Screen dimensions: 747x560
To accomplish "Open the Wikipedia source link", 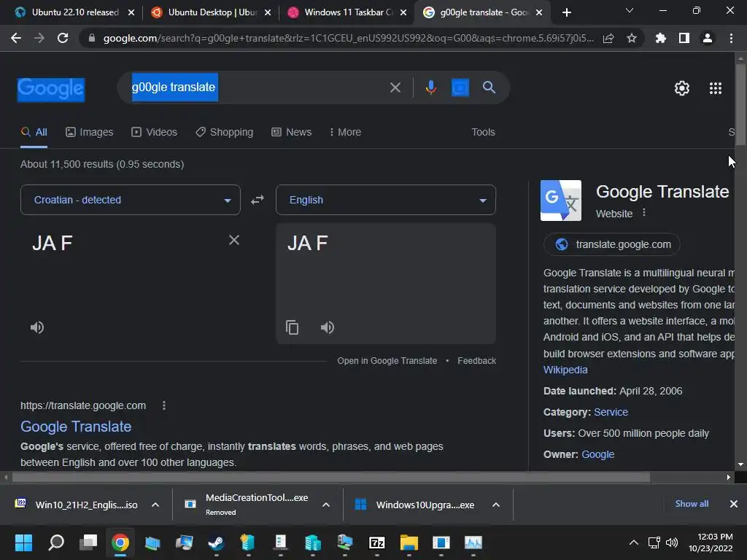I will pos(565,370).
